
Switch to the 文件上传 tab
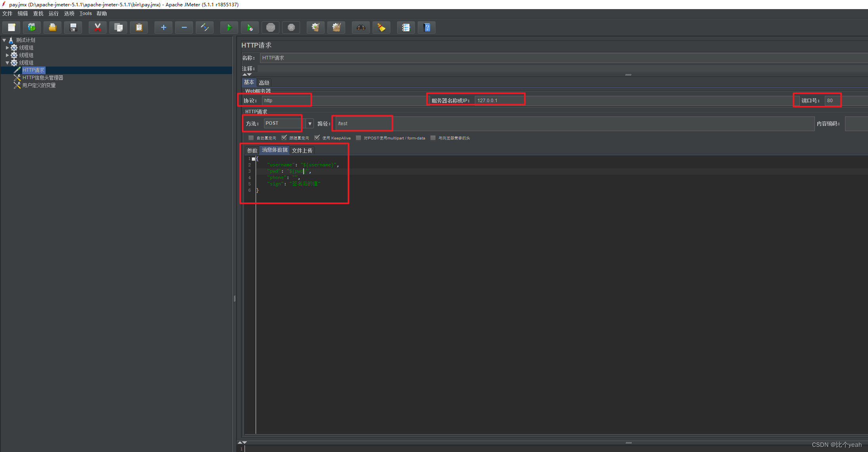tap(302, 151)
